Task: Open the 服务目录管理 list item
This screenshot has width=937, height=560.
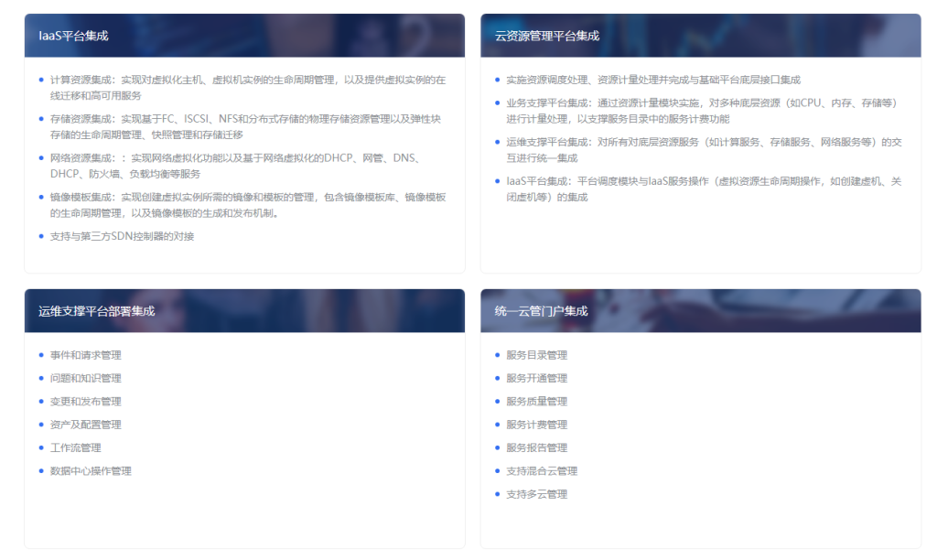Action: pyautogui.click(x=536, y=355)
